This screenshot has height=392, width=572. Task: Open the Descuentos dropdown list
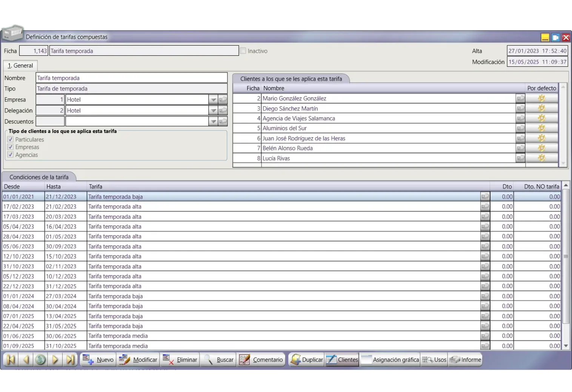coord(213,122)
